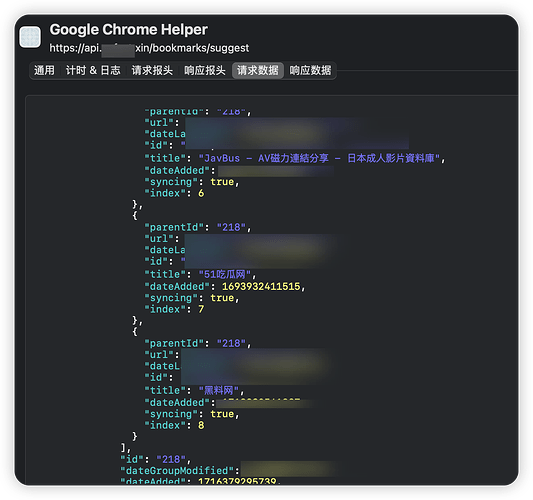This screenshot has height=500, width=533.
Task: Click the Google Chrome Helper title text
Action: pos(128,30)
